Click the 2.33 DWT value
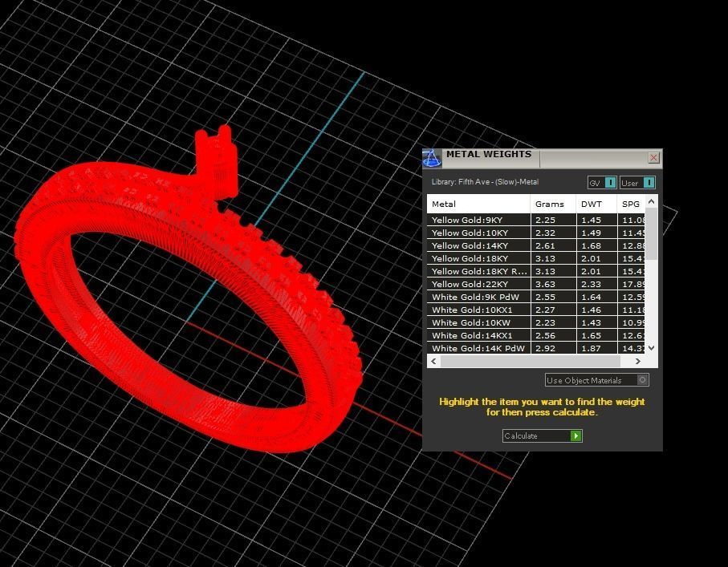Image resolution: width=728 pixels, height=567 pixels. click(x=591, y=284)
